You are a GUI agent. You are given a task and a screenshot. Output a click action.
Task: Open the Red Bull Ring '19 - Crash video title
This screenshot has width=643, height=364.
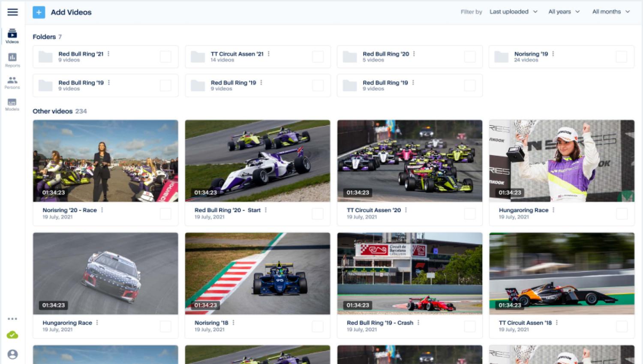tap(380, 323)
